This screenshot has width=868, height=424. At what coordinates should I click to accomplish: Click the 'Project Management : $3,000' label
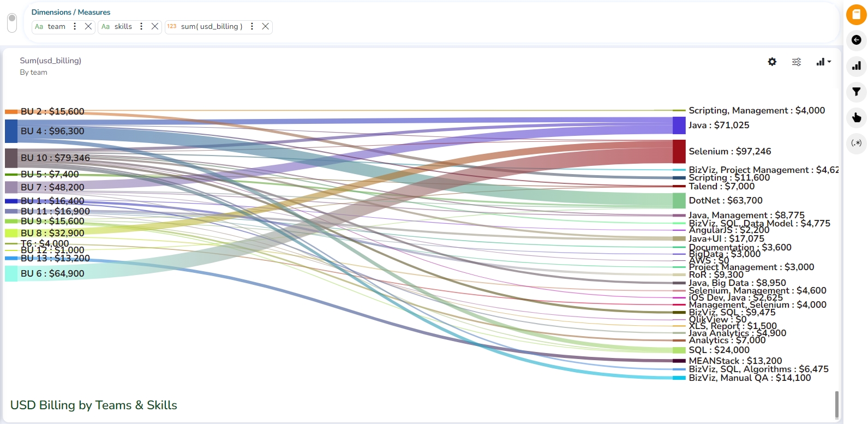point(751,267)
